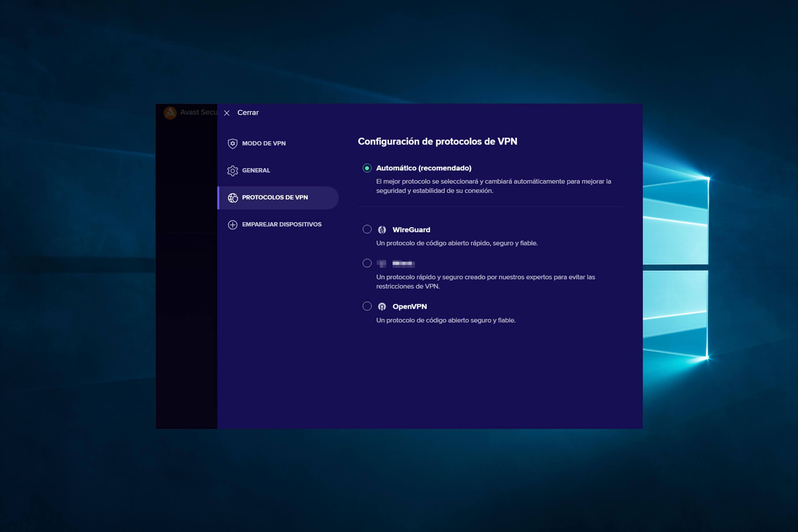Viewport: 798px width, 532px height.
Task: Click the Modo de VPN shield icon
Action: click(232, 144)
